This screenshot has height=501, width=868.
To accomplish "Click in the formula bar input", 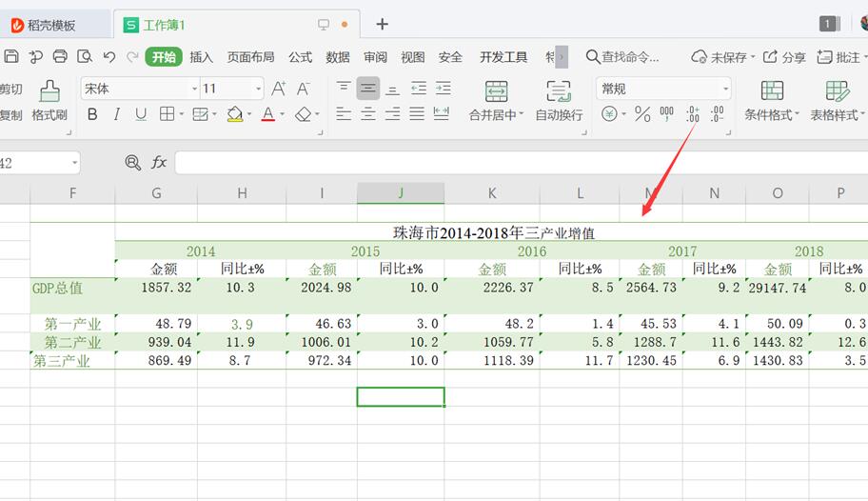I will coord(521,163).
